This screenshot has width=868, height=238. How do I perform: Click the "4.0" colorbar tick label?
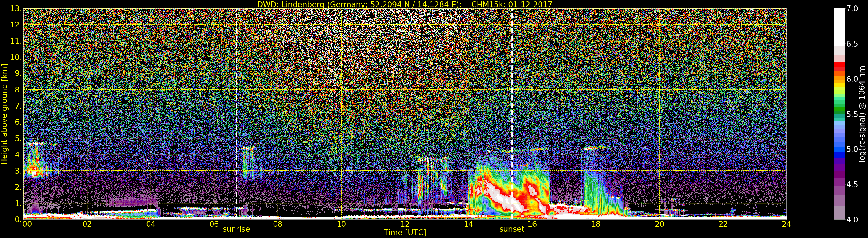click(852, 220)
